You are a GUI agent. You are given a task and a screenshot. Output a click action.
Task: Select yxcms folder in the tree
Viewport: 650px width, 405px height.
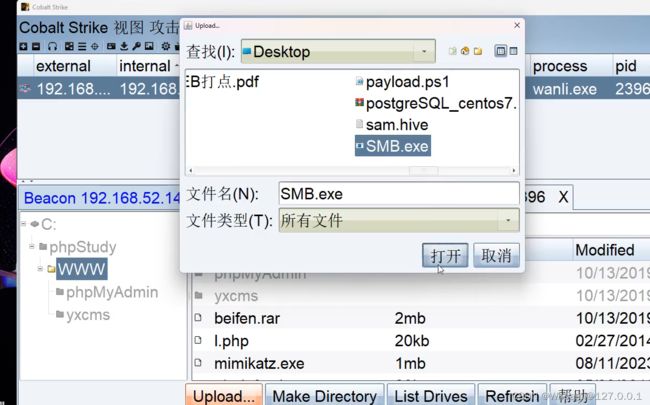coord(88,315)
